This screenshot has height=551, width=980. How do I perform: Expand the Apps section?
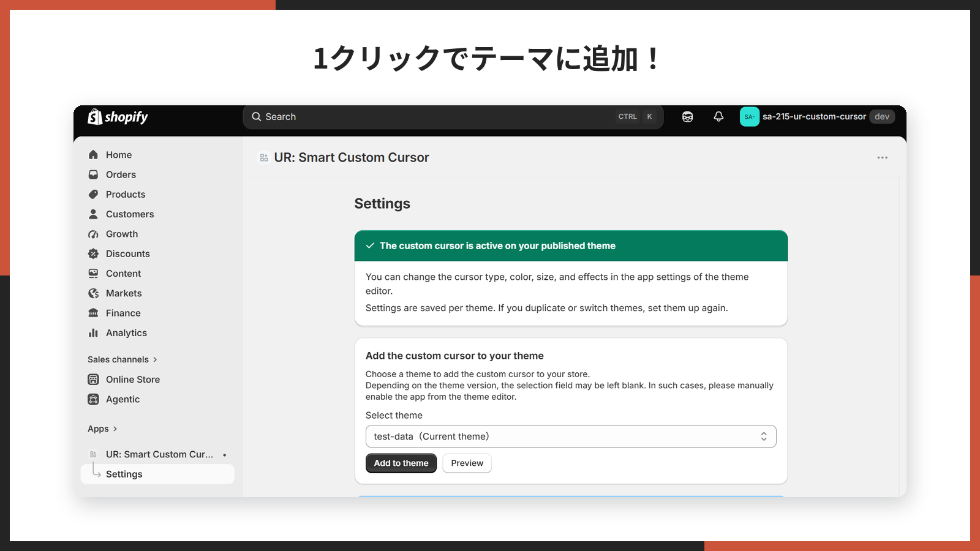102,429
